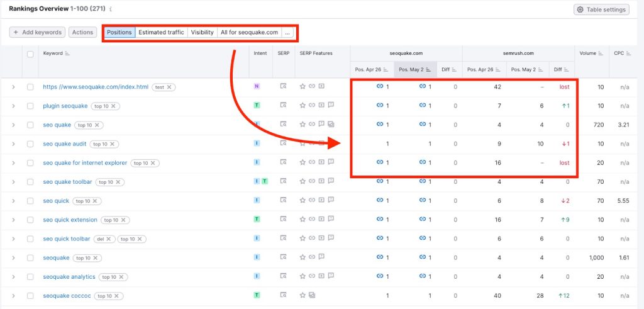Tick the seo quick extension checkbox
644x309 pixels.
(x=30, y=220)
